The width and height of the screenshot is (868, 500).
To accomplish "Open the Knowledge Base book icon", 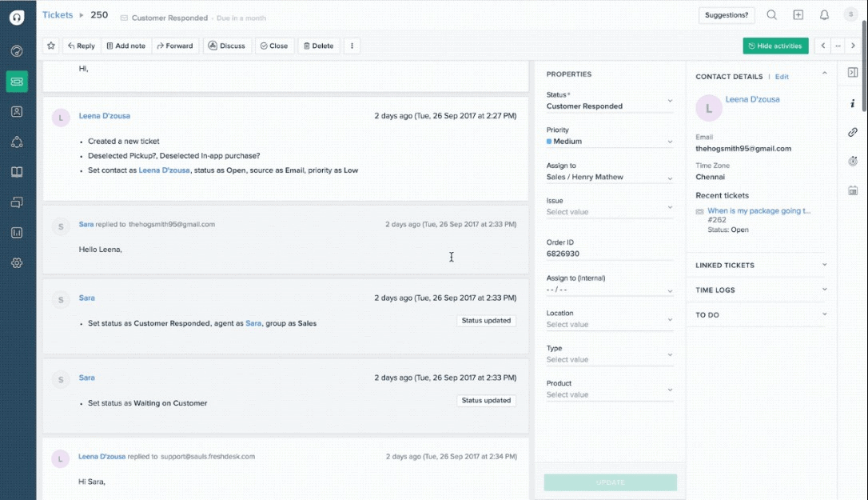I will [17, 171].
